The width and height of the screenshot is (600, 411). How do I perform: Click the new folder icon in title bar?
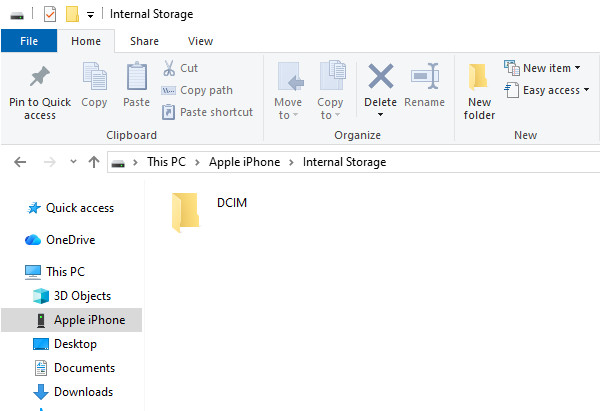[72, 14]
